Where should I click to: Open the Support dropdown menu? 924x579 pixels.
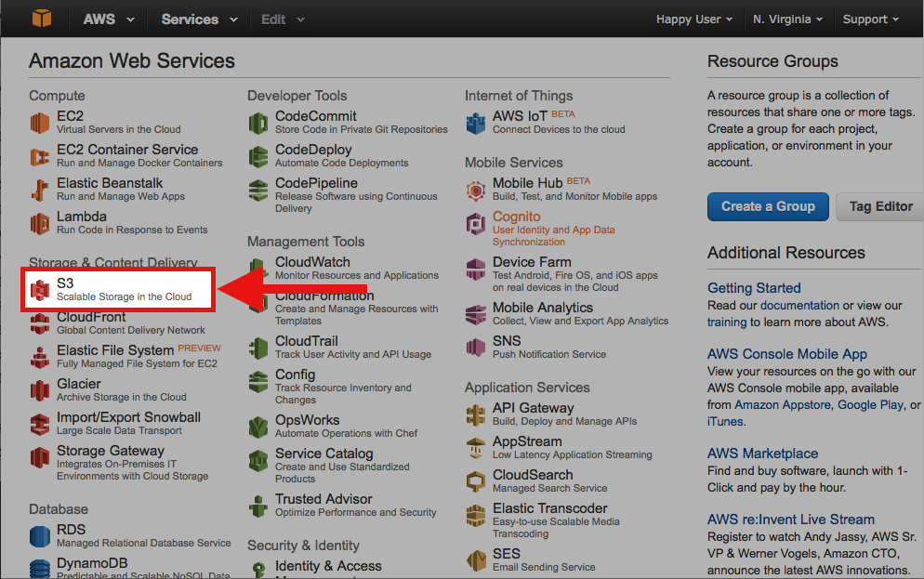click(x=870, y=20)
